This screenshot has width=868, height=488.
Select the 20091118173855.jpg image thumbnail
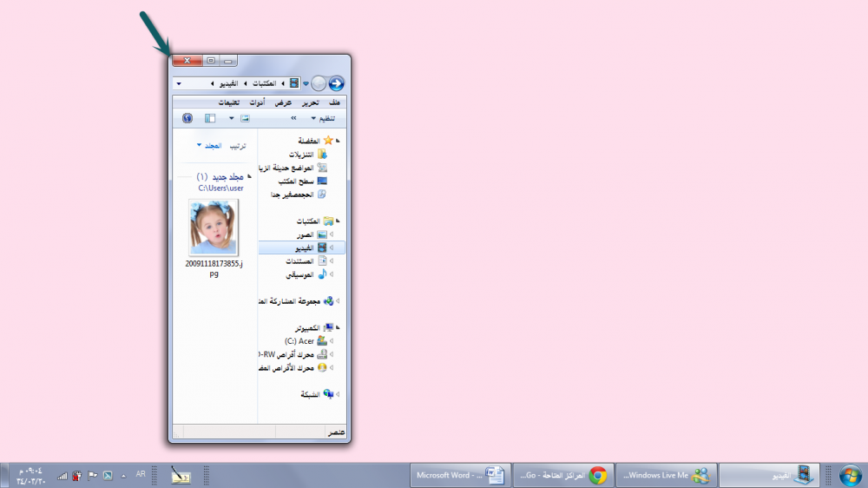pyautogui.click(x=214, y=228)
